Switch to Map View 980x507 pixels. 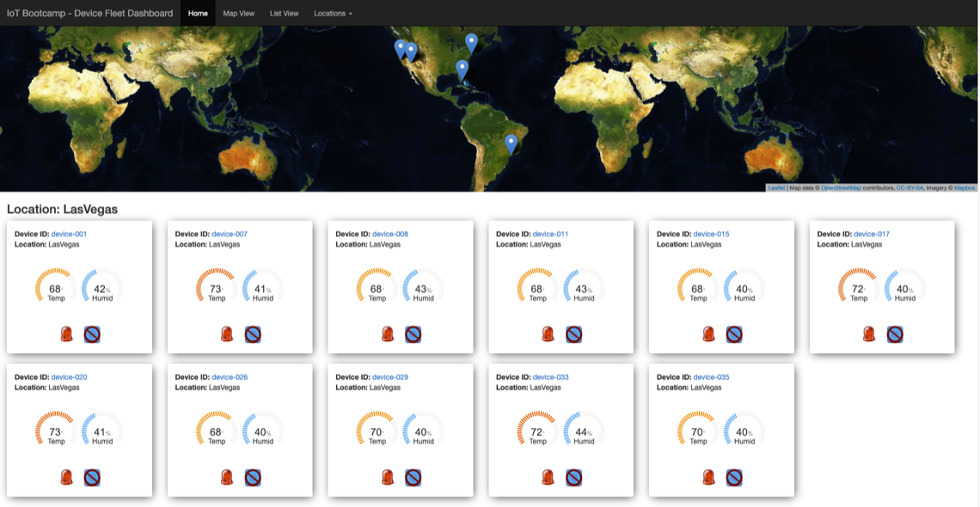[x=239, y=13]
